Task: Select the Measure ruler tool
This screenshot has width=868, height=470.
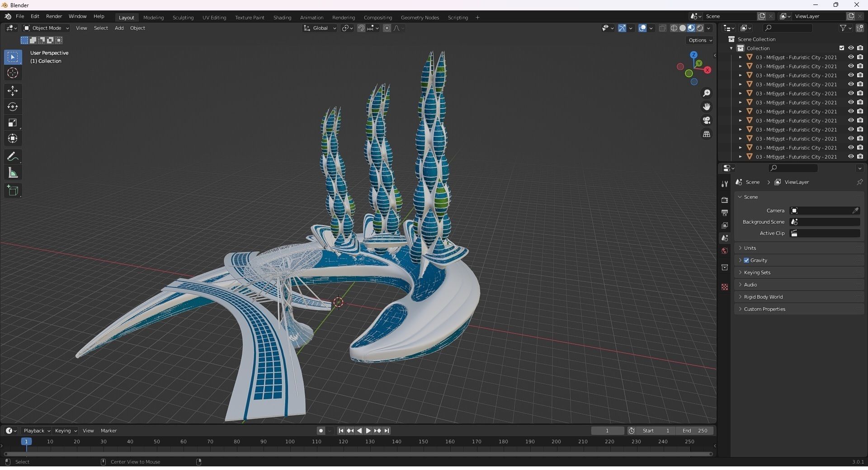Action: click(x=13, y=173)
